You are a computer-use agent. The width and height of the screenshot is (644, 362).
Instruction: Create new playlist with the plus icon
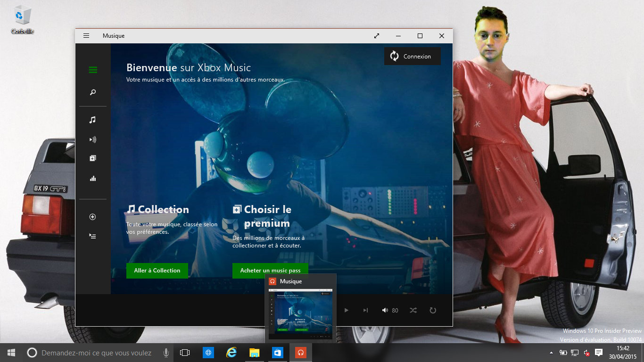93,217
